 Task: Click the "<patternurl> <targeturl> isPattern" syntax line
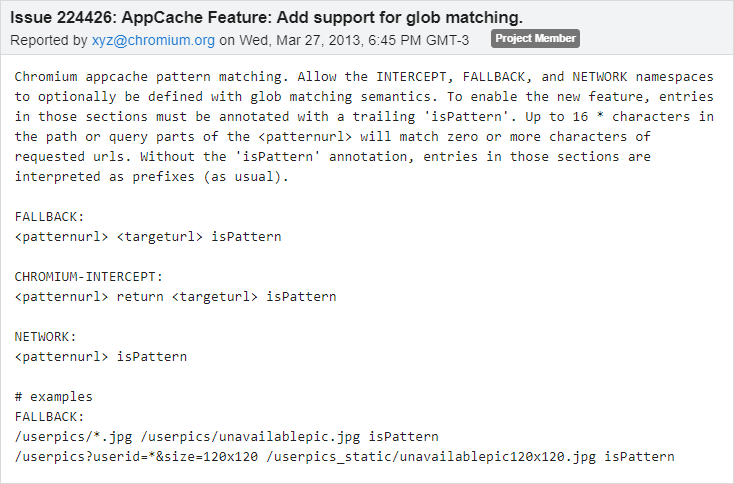tap(149, 237)
